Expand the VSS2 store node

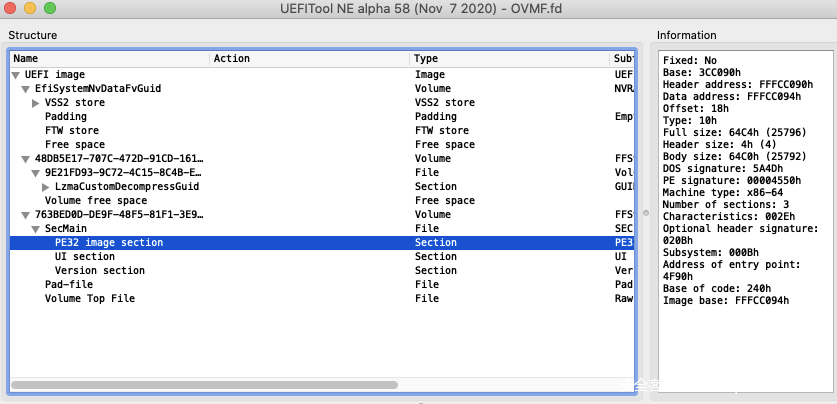36,103
